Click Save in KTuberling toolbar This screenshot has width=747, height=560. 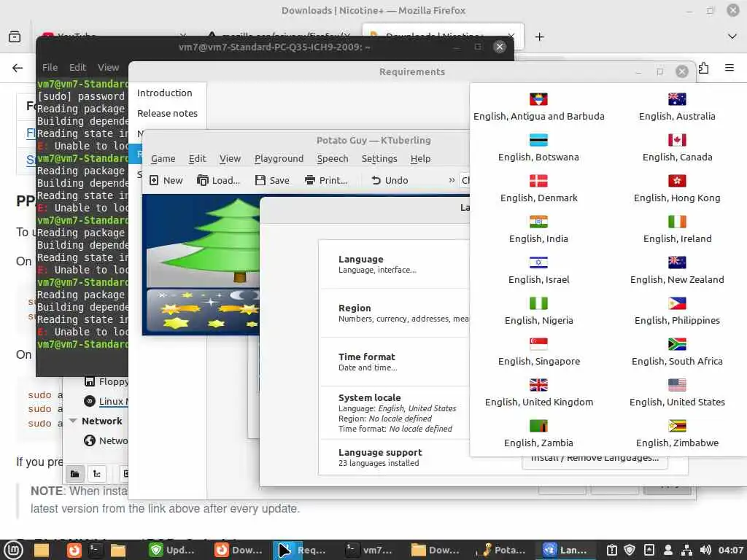tap(272, 181)
